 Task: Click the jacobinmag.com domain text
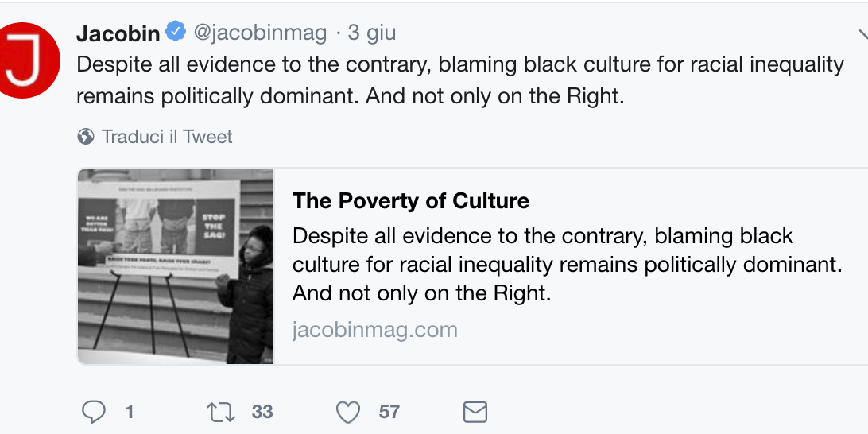(375, 330)
